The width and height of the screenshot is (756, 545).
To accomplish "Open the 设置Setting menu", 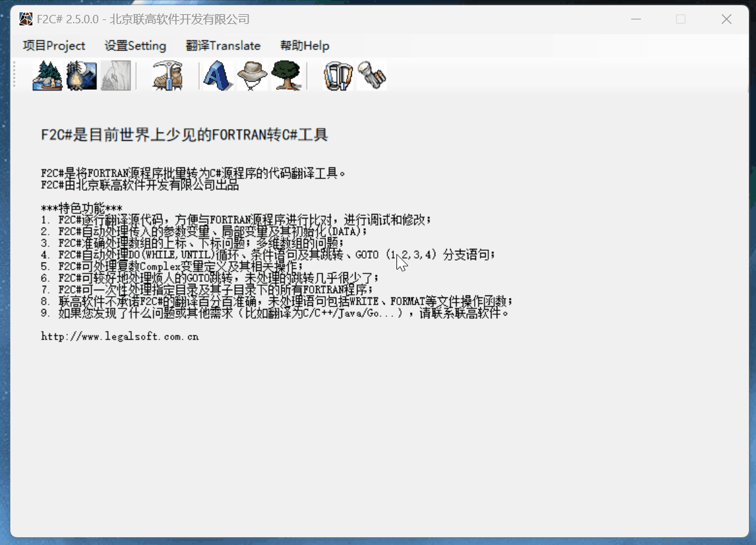I will click(x=135, y=46).
